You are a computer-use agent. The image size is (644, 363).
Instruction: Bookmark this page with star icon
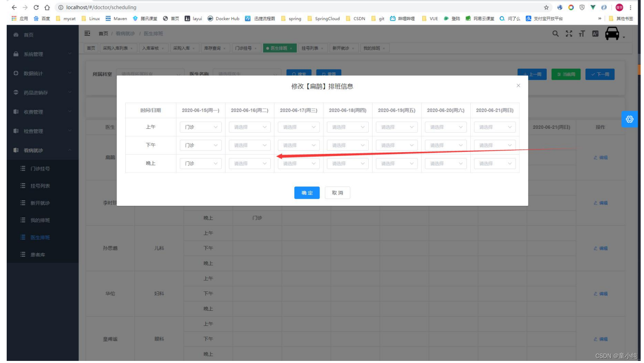(546, 8)
